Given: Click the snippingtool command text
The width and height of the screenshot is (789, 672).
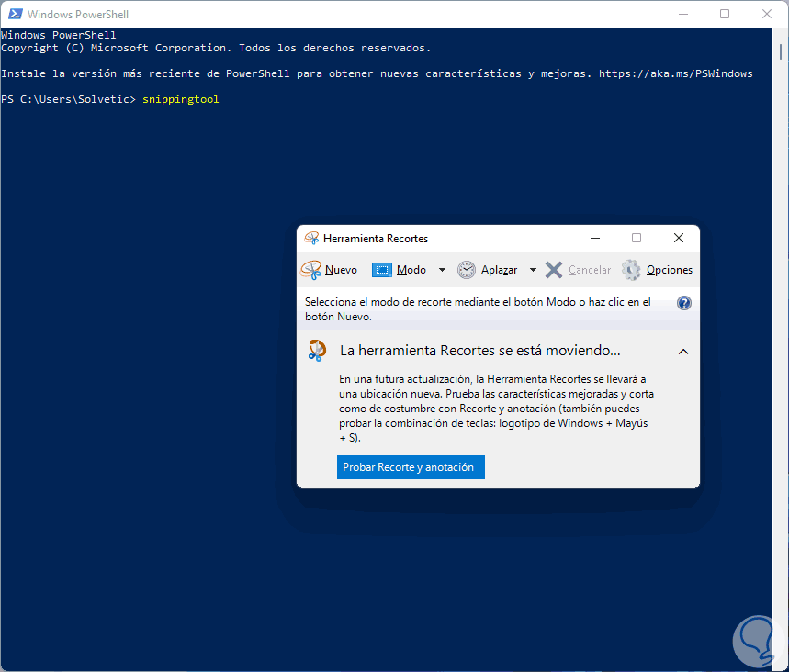Looking at the screenshot, I should tap(181, 99).
